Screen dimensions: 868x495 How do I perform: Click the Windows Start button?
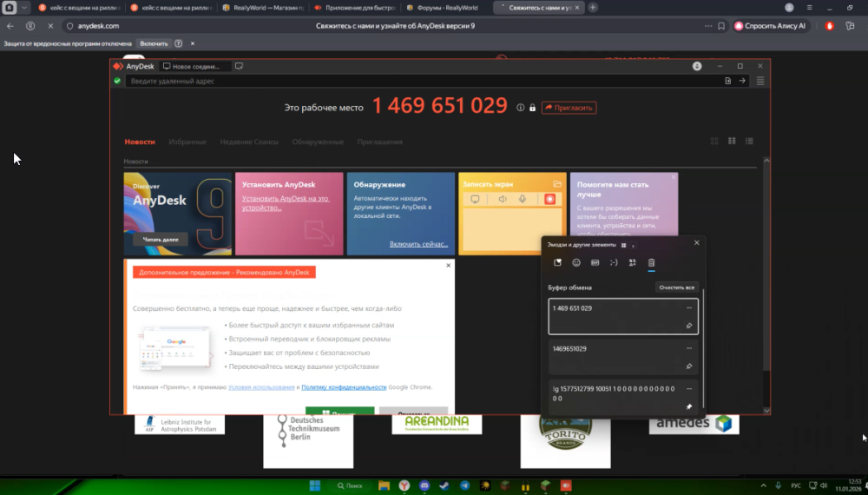pos(315,485)
